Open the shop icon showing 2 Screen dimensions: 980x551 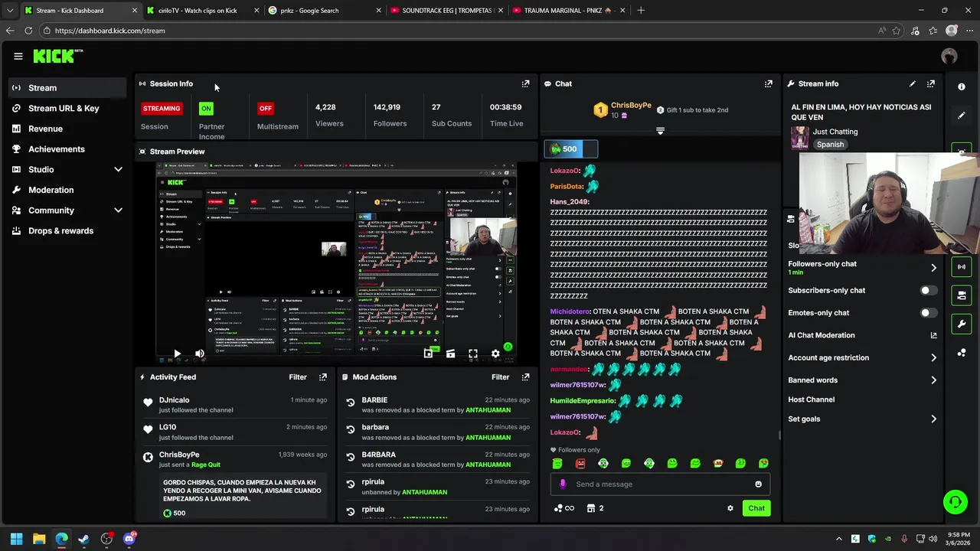595,508
